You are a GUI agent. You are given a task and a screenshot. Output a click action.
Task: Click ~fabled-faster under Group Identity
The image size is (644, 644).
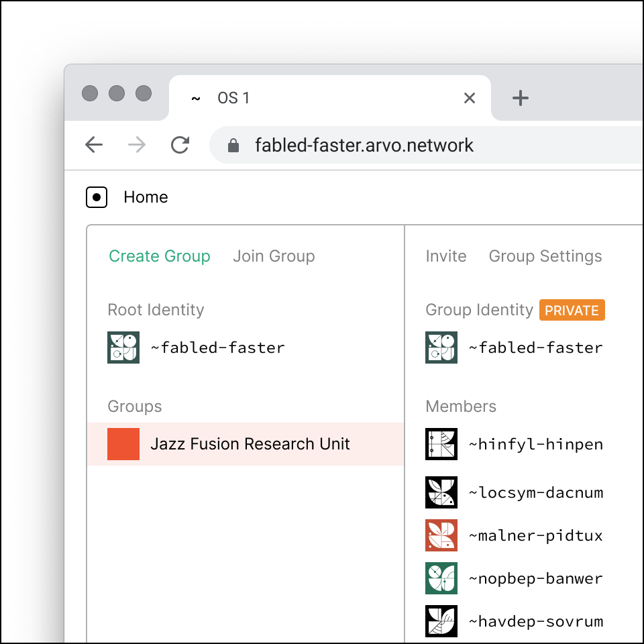tap(535, 347)
